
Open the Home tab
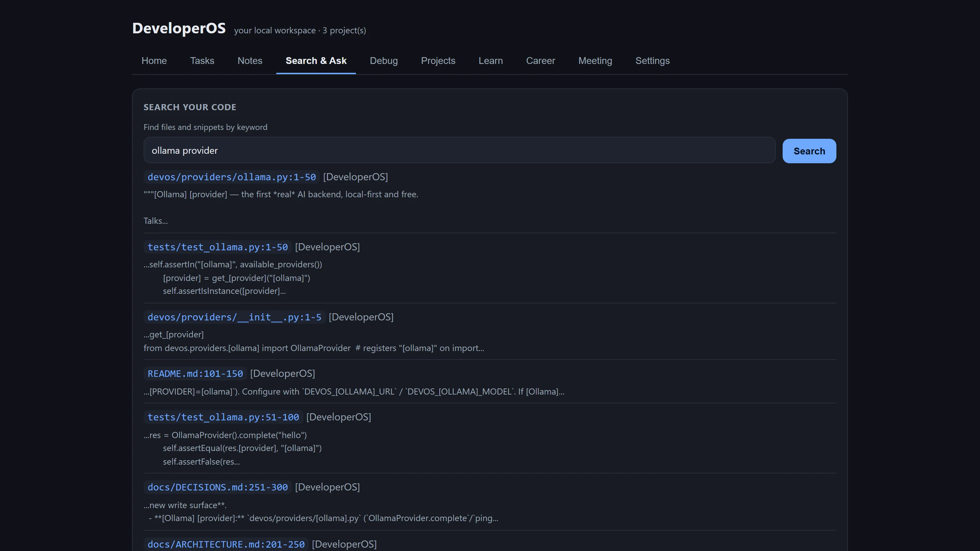pyautogui.click(x=154, y=61)
